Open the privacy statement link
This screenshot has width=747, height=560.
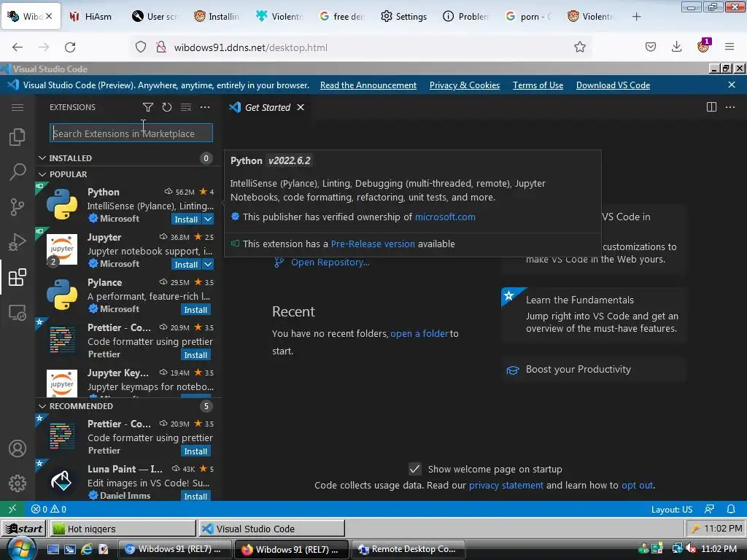tap(506, 485)
